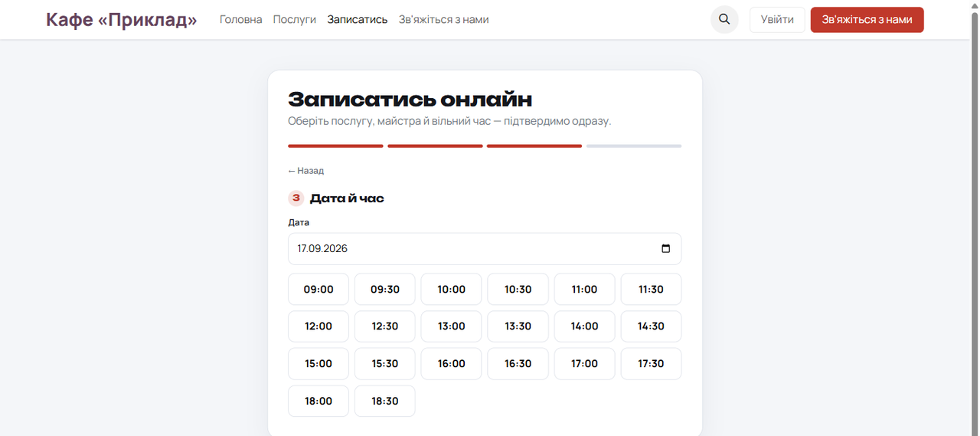Viewport: 980px width, 436px height.
Task: Select the 18:30 time slot
Action: (385, 401)
